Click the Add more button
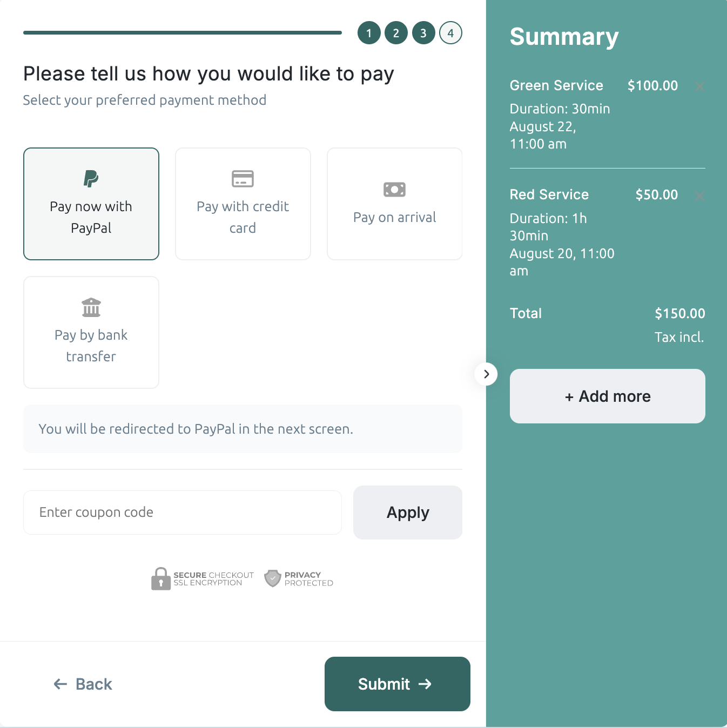This screenshot has width=727, height=728. pos(607,396)
